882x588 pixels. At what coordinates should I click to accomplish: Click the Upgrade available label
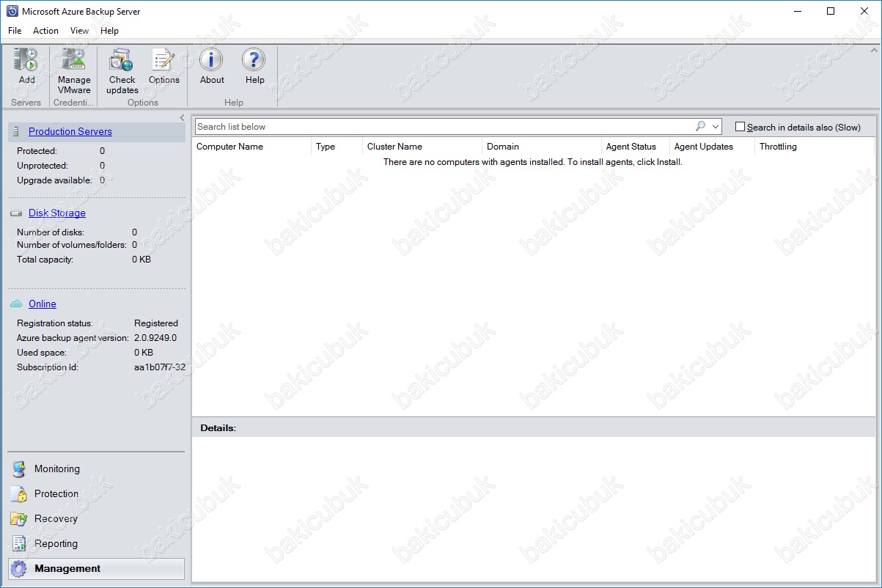55,180
